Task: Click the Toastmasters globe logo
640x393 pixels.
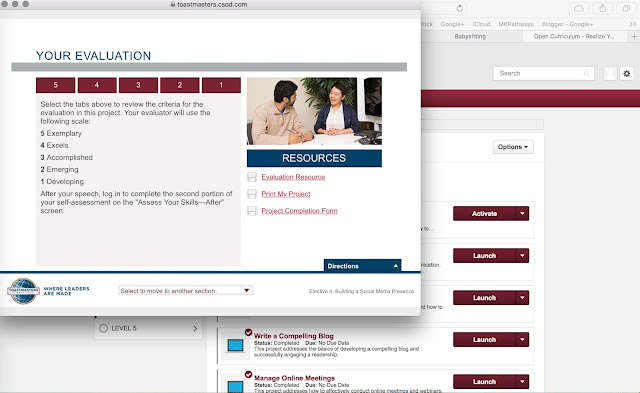Action: point(23,291)
